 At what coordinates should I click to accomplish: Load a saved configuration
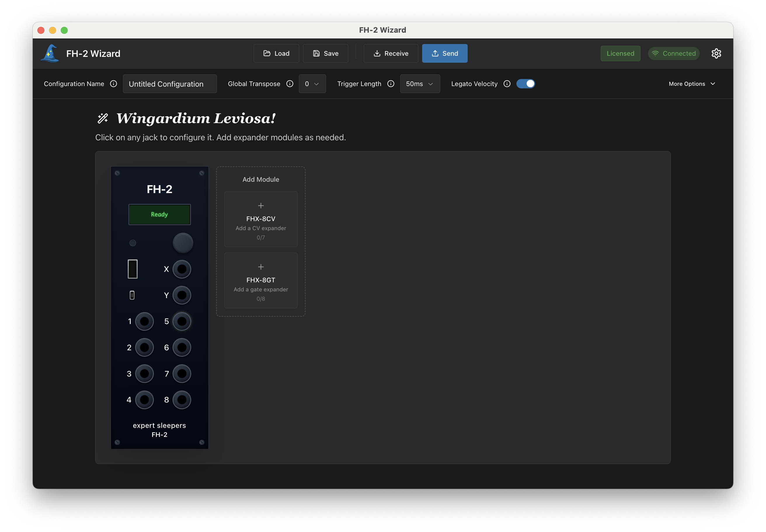click(x=276, y=53)
